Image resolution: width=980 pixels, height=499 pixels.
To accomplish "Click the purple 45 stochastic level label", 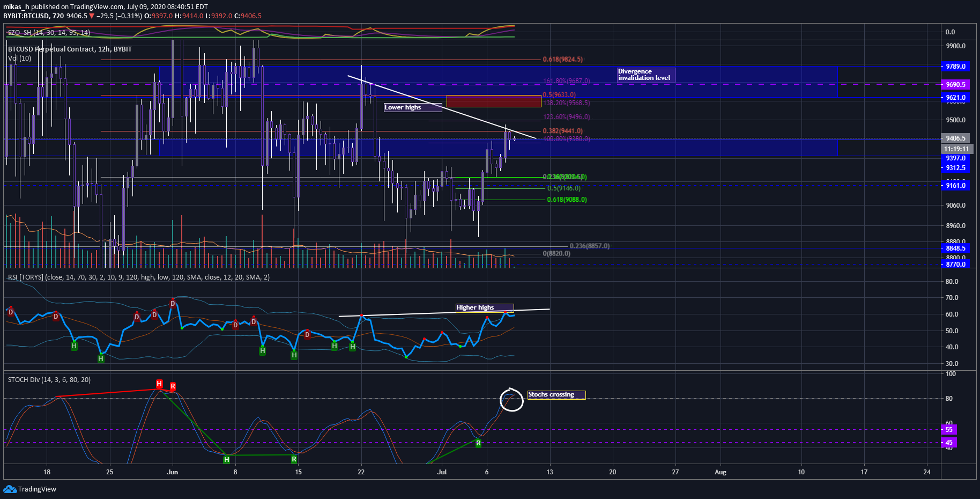I will click(949, 443).
